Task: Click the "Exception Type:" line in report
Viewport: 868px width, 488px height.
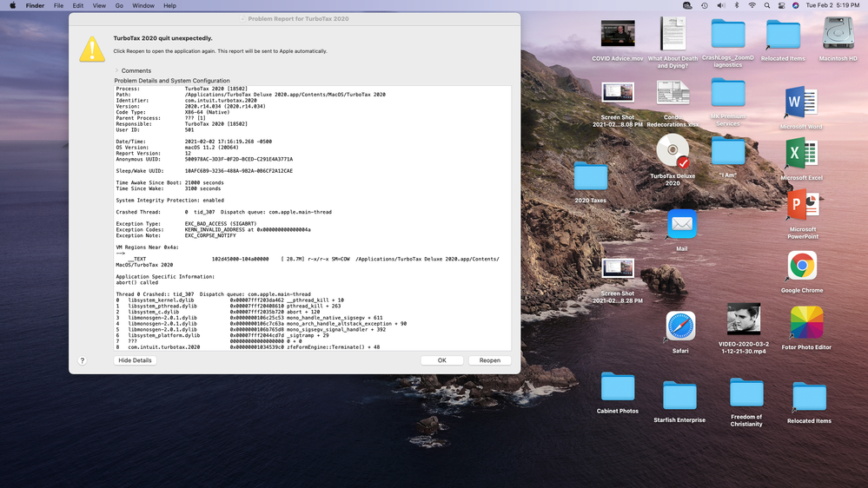Action: coord(186,223)
